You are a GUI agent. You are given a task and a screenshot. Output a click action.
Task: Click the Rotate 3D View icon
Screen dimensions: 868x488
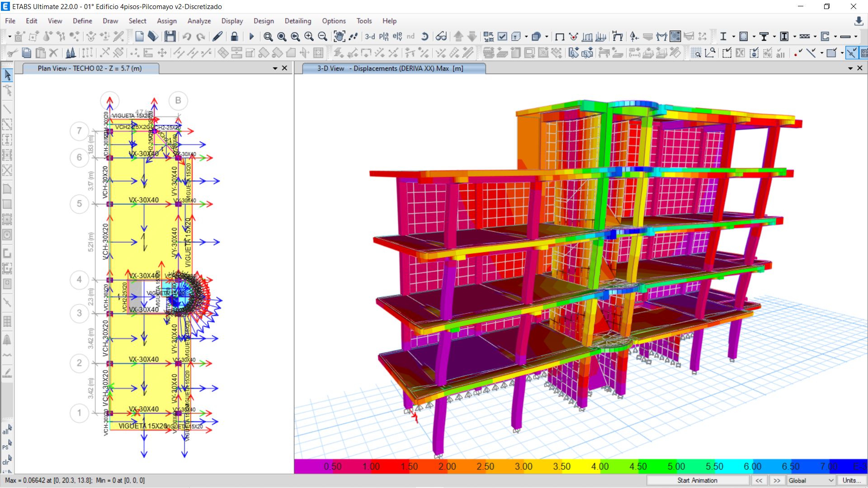(425, 37)
